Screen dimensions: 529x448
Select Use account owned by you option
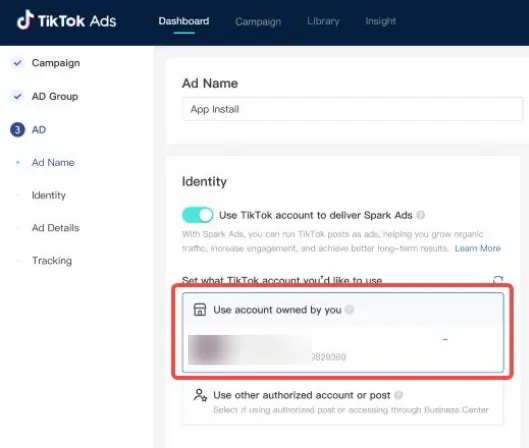343,332
